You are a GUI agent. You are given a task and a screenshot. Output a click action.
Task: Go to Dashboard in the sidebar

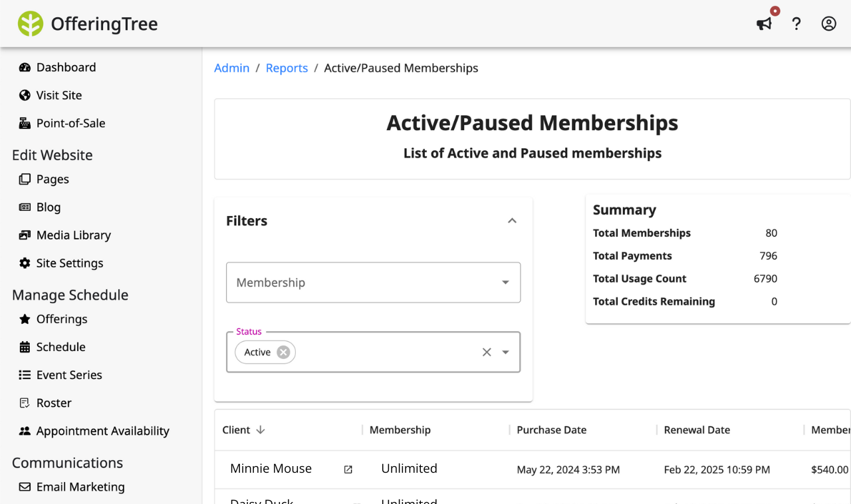[66, 67]
